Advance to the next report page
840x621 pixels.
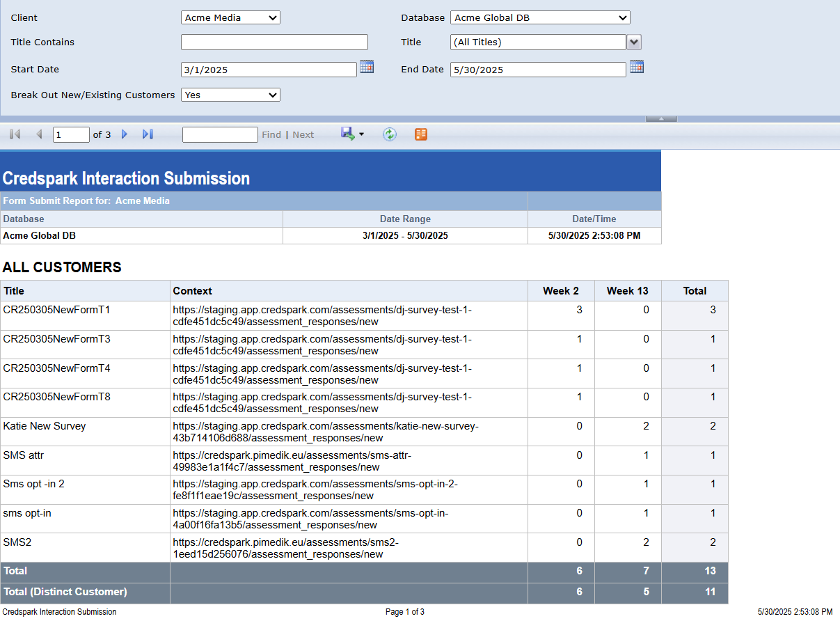click(125, 134)
